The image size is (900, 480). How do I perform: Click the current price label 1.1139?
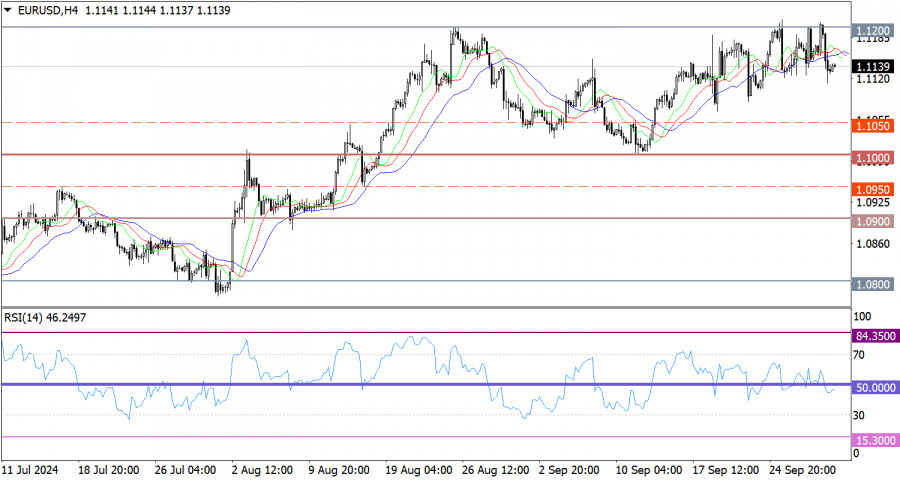[x=873, y=67]
